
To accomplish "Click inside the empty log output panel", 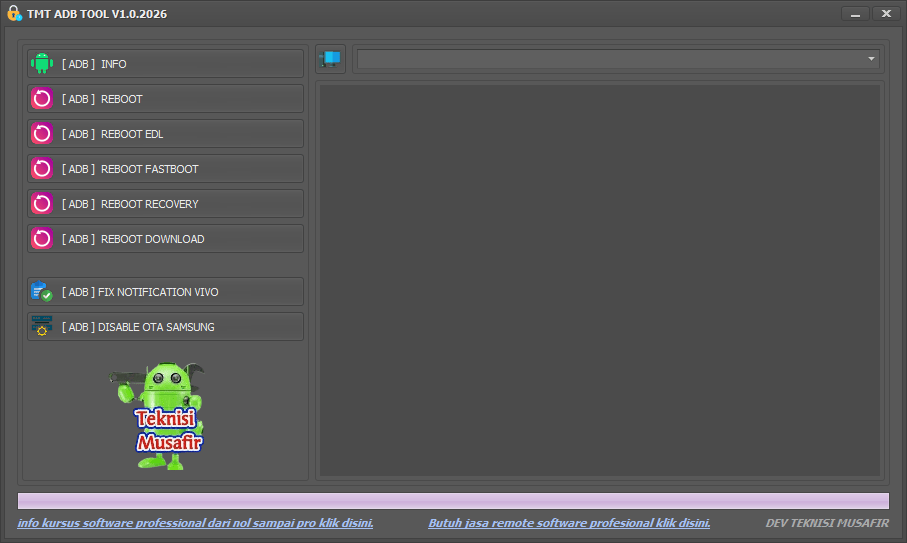I will click(x=599, y=280).
